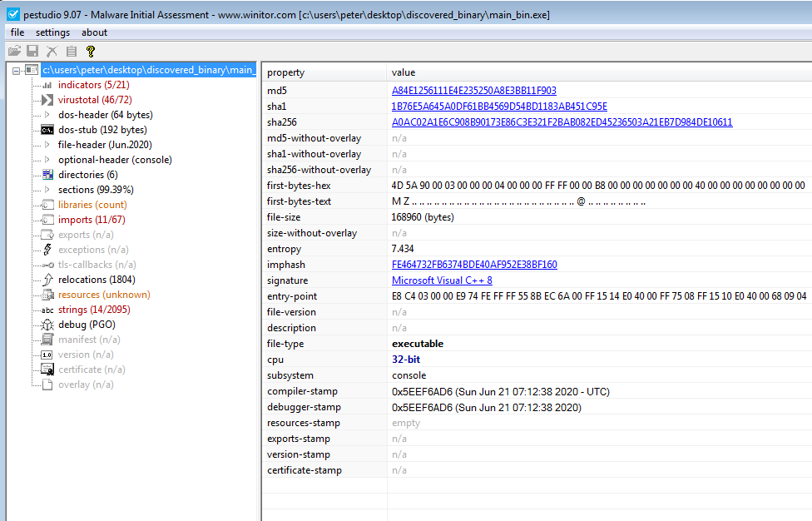This screenshot has width=812, height=521.
Task: Click the dos-stub console icon
Action: 47,130
